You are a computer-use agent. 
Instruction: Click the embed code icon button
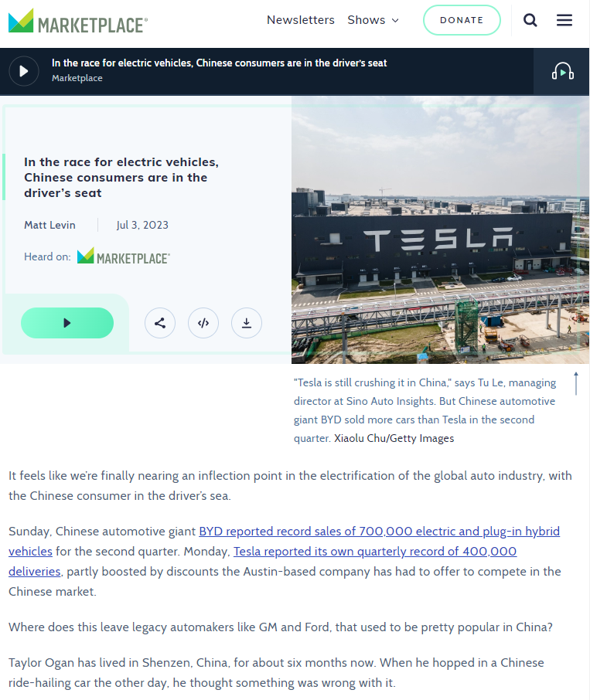(x=203, y=323)
